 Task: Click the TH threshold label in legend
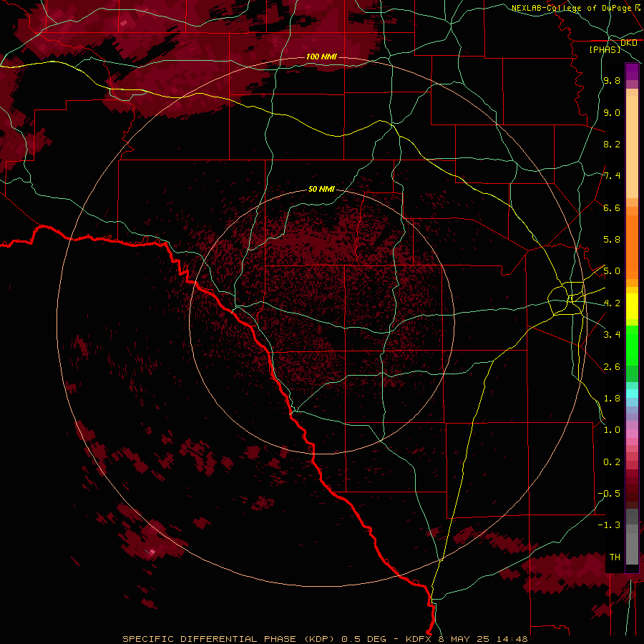615,557
